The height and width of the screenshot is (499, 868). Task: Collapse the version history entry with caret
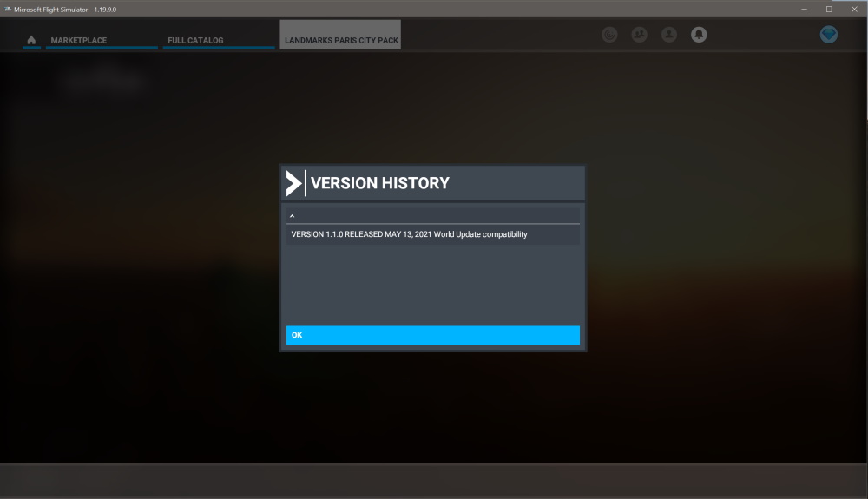pyautogui.click(x=293, y=216)
